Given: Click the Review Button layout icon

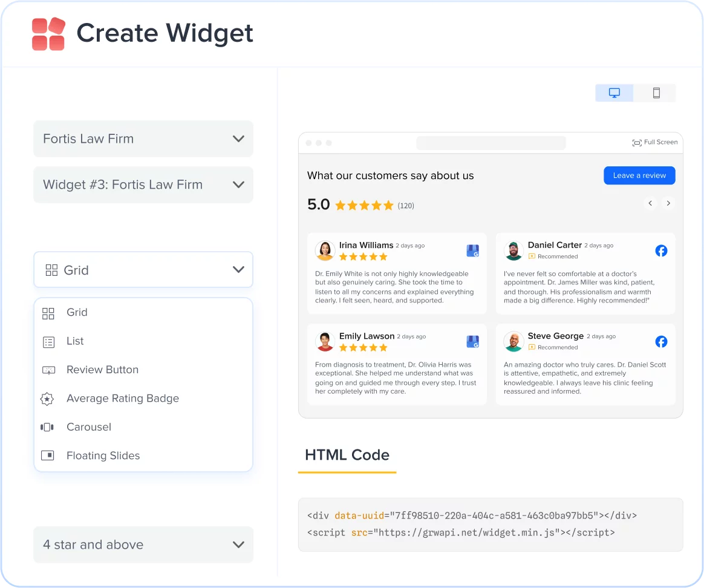Looking at the screenshot, I should (x=48, y=370).
